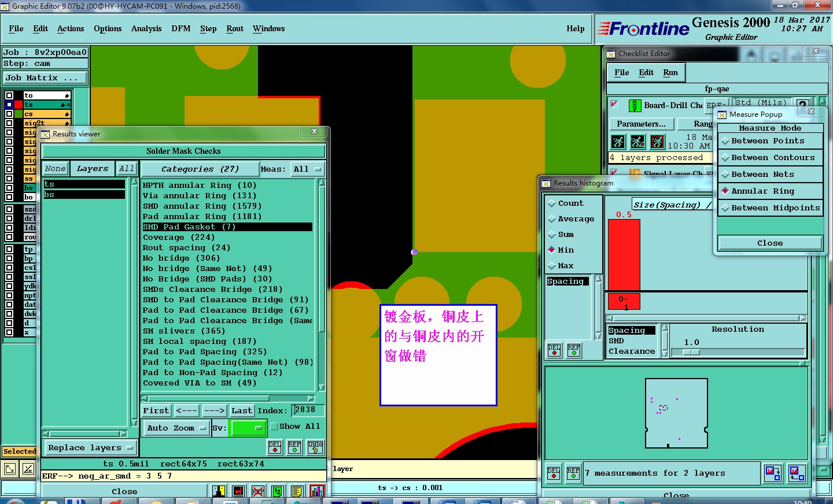Image resolution: width=833 pixels, height=504 pixels.
Task: Run first running-man icon in Checklist Editor
Action: tap(618, 142)
